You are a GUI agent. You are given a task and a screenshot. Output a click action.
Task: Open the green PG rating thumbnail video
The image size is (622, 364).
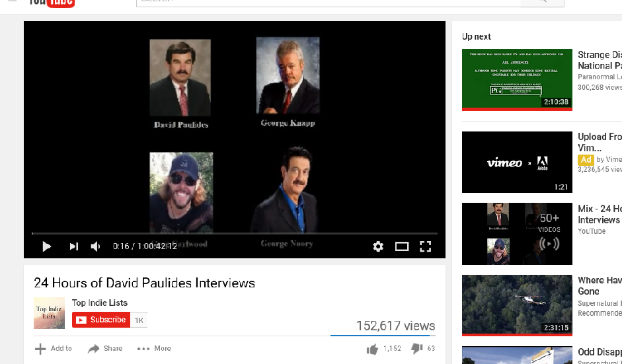(517, 80)
